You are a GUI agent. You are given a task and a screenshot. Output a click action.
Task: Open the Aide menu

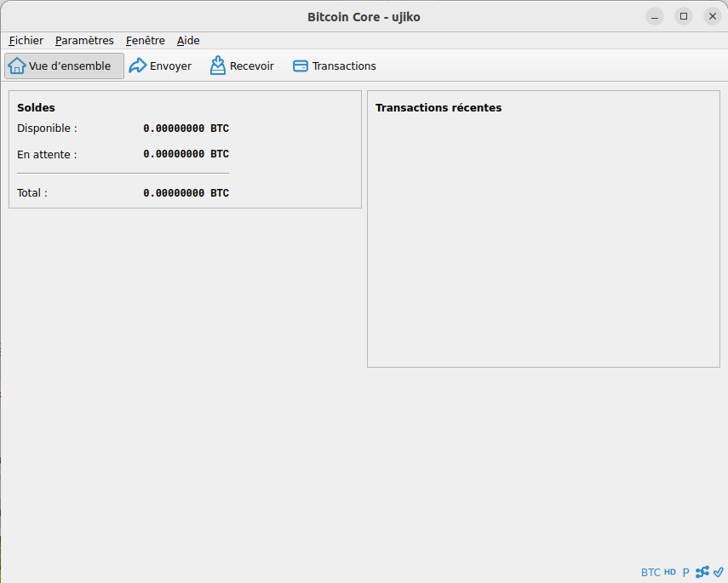click(x=188, y=40)
